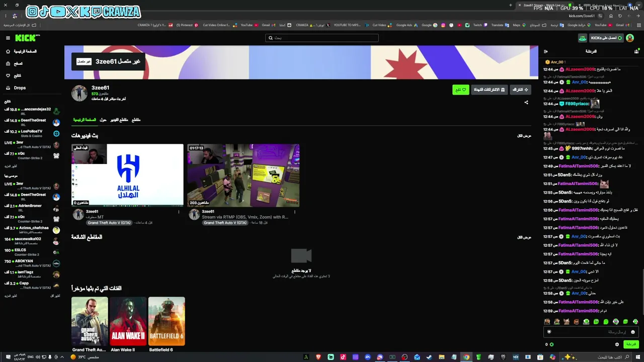Click the green Follow button
The image size is (644, 362).
click(461, 89)
